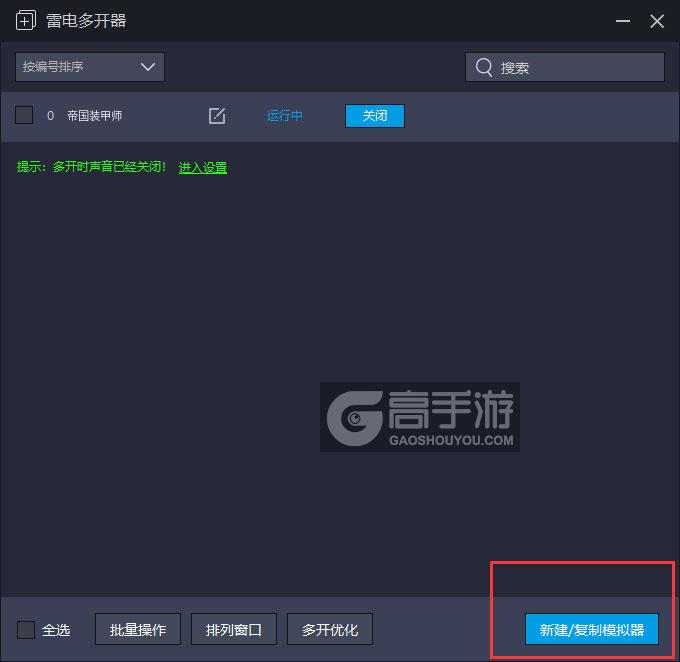Tick the checkbox for emulator 0
This screenshot has height=662, width=680.
click(24, 115)
